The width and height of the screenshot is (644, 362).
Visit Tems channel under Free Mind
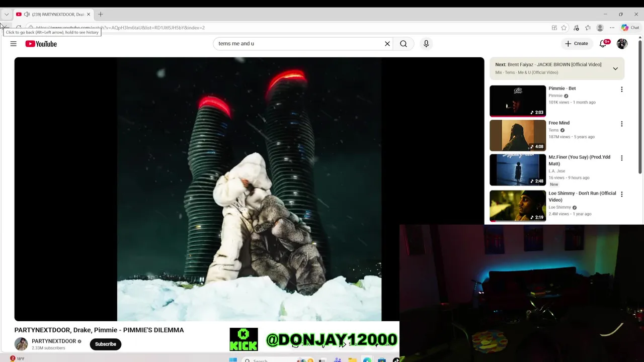point(553,130)
